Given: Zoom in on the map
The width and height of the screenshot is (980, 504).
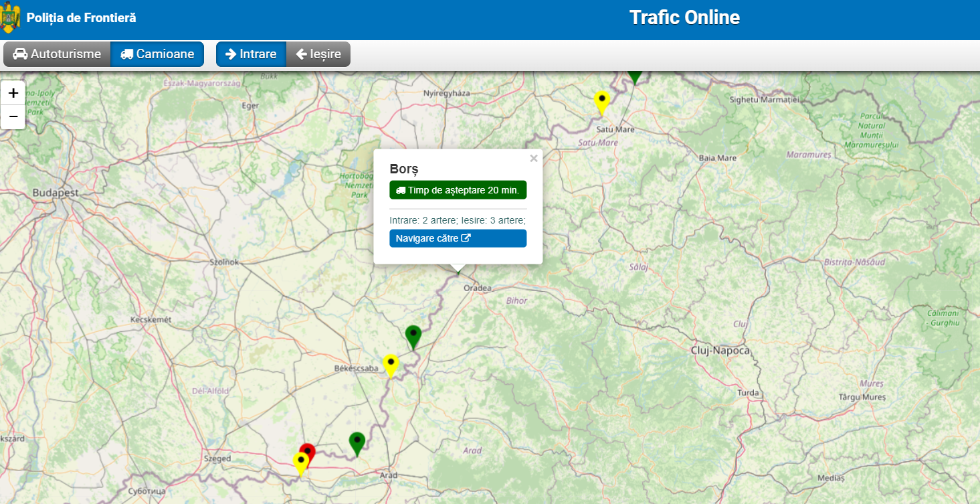Looking at the screenshot, I should 13,93.
